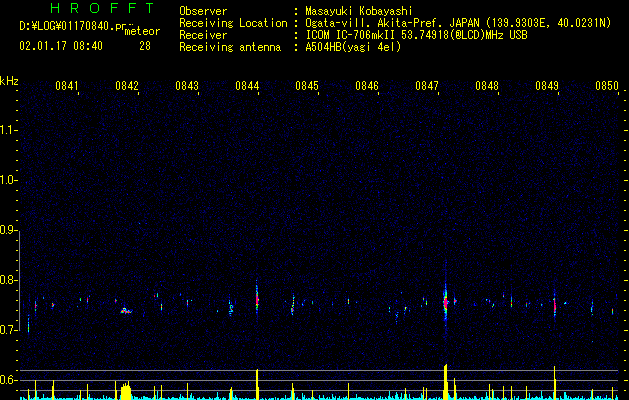Image resolution: width=629 pixels, height=400 pixels.
Task: Select the A504HB(yagi 4el) antenna text
Action: 353,47
